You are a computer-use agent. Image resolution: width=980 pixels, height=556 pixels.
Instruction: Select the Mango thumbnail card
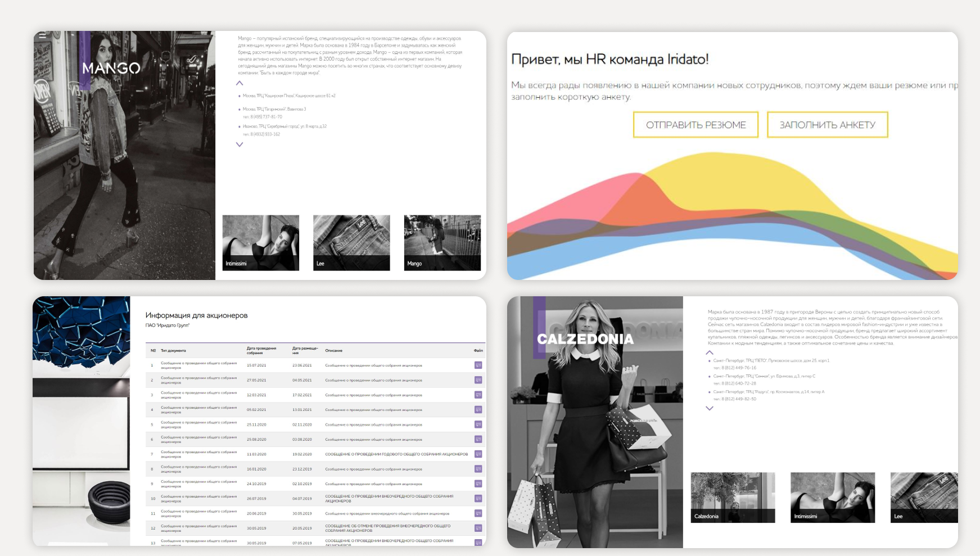(442, 243)
